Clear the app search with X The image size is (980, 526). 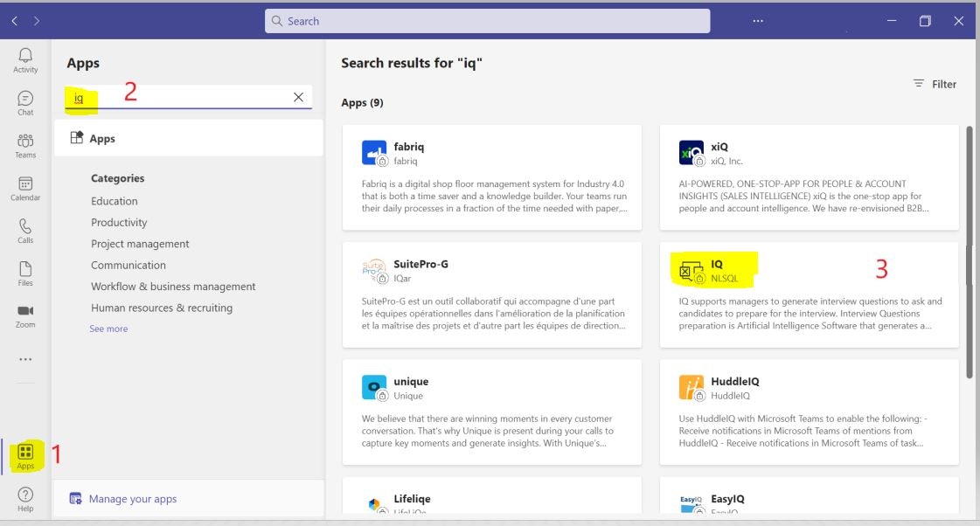298,97
